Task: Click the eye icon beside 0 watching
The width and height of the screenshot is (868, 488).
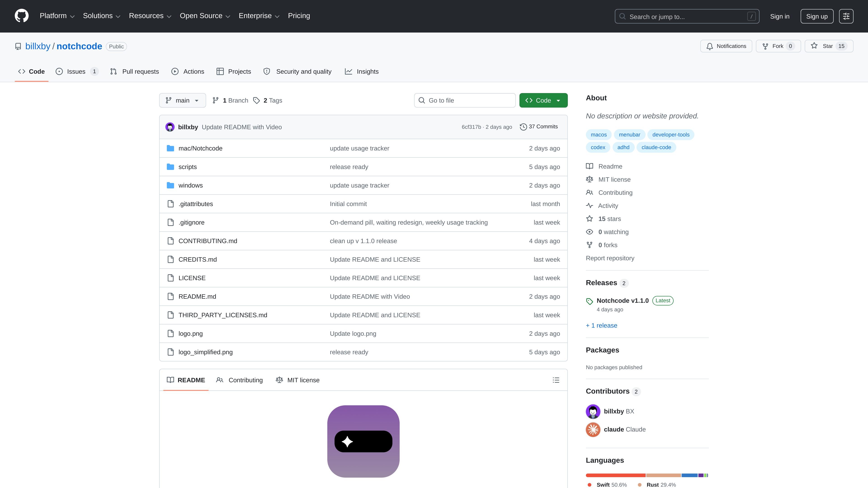Action: point(589,232)
